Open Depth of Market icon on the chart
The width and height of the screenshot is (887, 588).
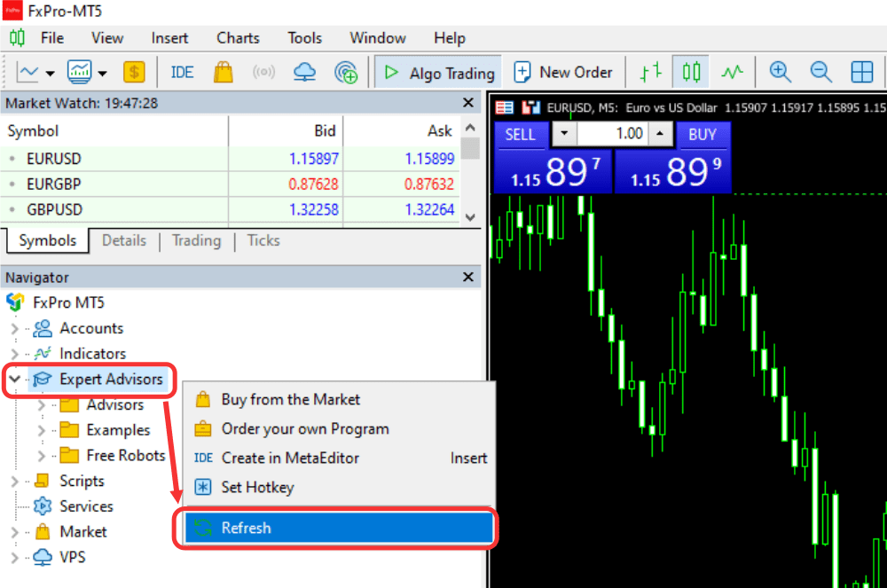[x=506, y=106]
